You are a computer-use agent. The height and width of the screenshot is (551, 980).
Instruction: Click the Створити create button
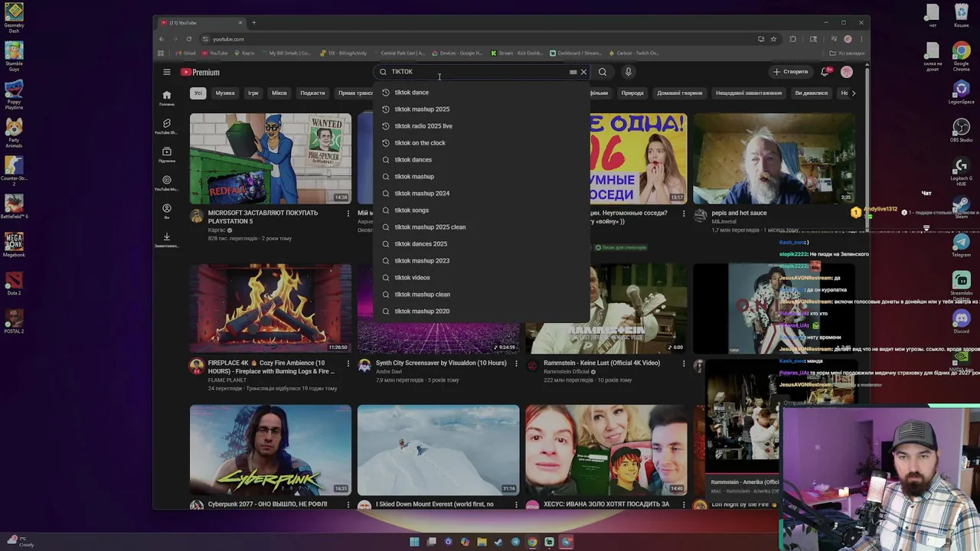[791, 72]
